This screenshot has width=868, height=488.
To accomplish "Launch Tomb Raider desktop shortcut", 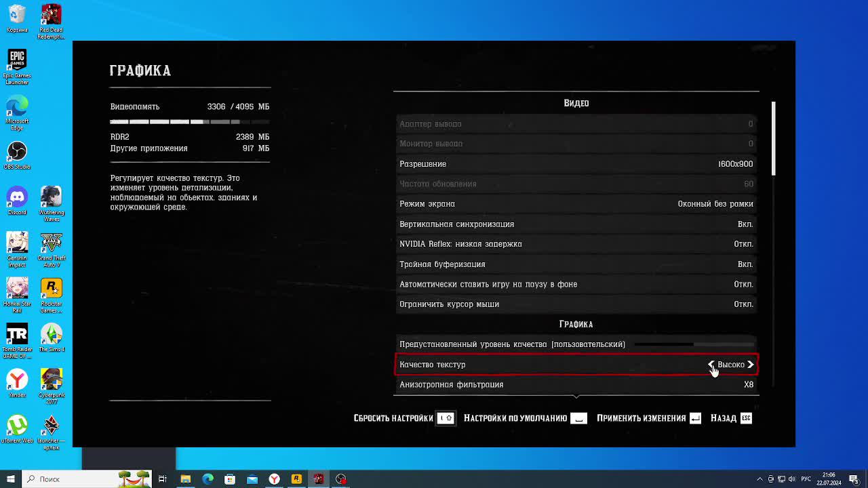I will (x=17, y=341).
